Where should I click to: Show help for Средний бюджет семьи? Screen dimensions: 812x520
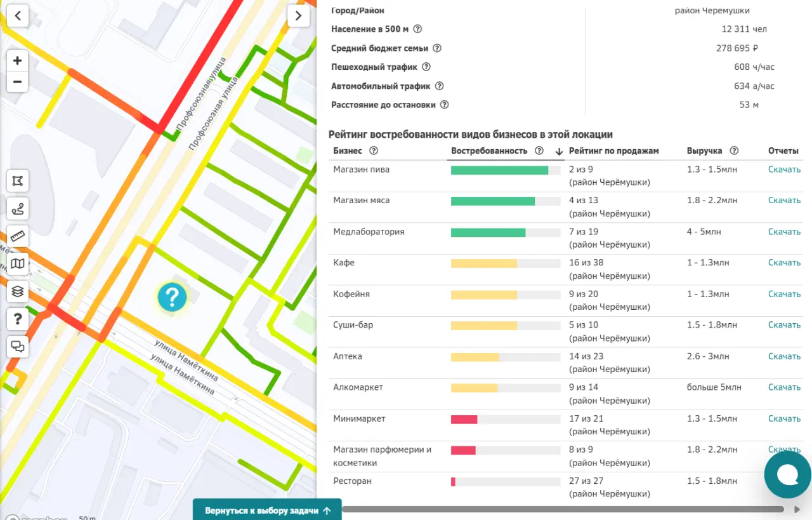tap(436, 48)
